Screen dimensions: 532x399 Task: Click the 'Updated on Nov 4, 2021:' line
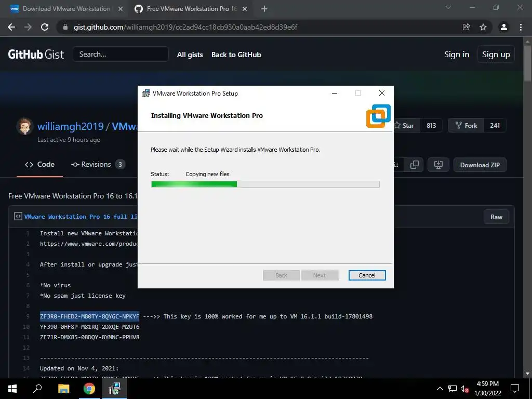[79, 368]
